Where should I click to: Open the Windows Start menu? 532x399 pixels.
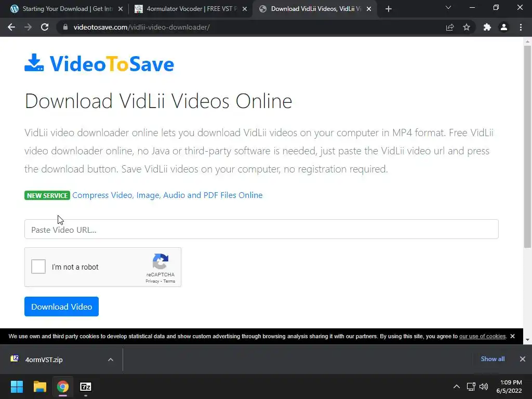pos(17,387)
